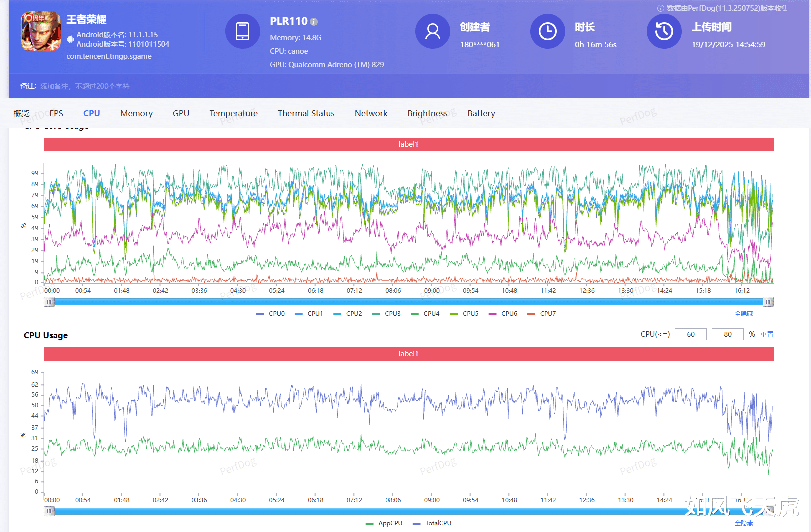This screenshot has width=811, height=532.
Task: Click the reset link for CPU threshold
Action: point(766,334)
